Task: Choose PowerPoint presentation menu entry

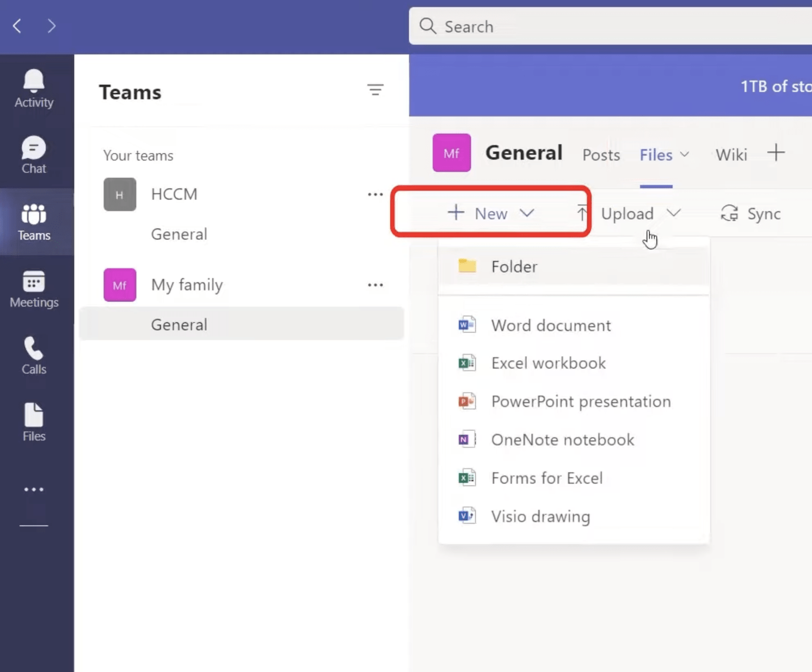Action: click(574, 402)
